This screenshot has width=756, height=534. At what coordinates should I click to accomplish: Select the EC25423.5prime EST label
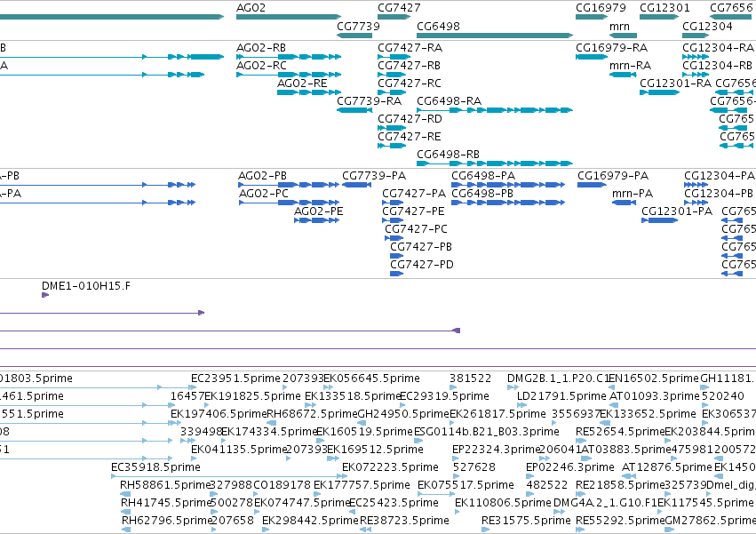coord(394,503)
